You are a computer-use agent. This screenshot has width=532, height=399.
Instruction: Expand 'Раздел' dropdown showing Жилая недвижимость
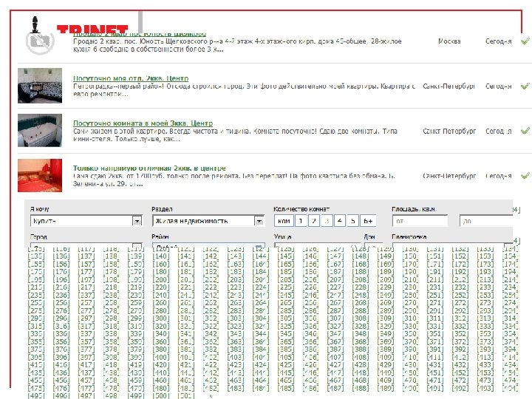click(208, 221)
